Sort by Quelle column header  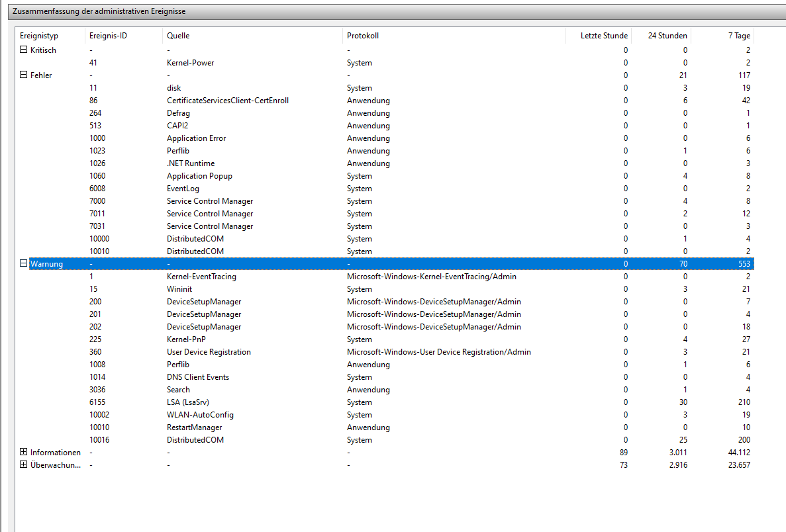pos(252,36)
